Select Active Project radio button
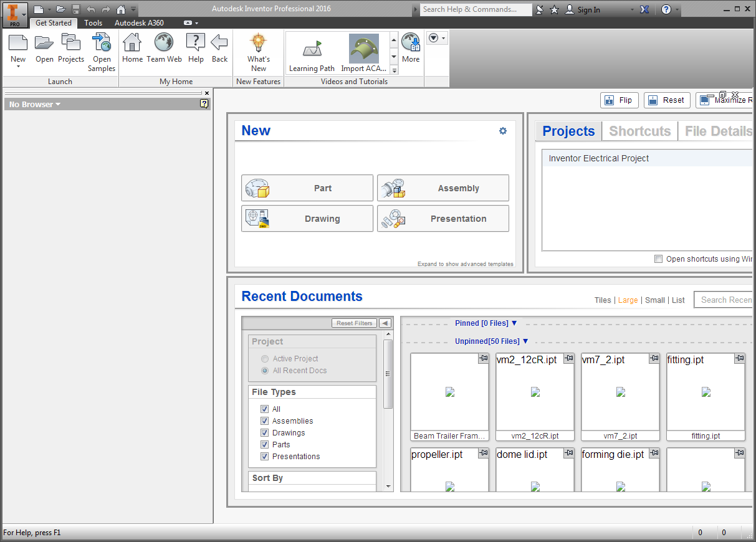The height and width of the screenshot is (542, 756). 265,359
